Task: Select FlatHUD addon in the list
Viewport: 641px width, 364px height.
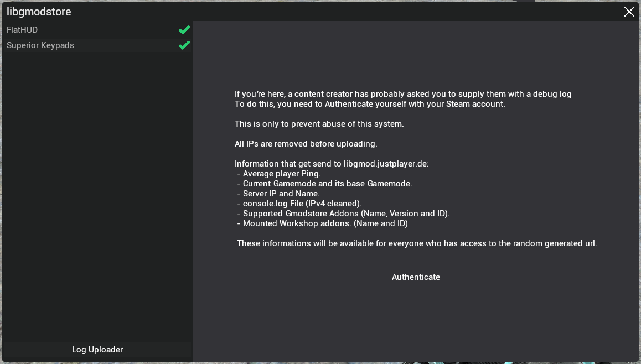Action: coord(97,30)
